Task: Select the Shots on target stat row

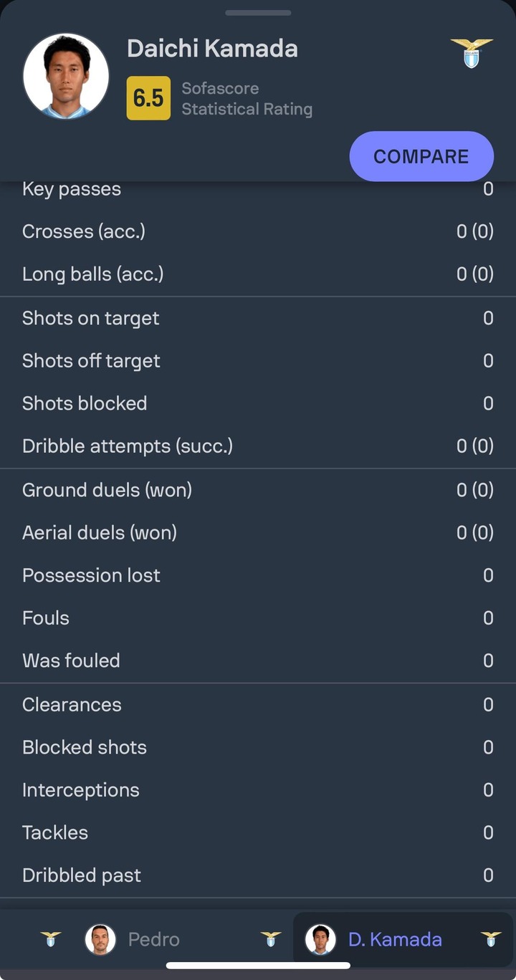Action: coord(258,318)
